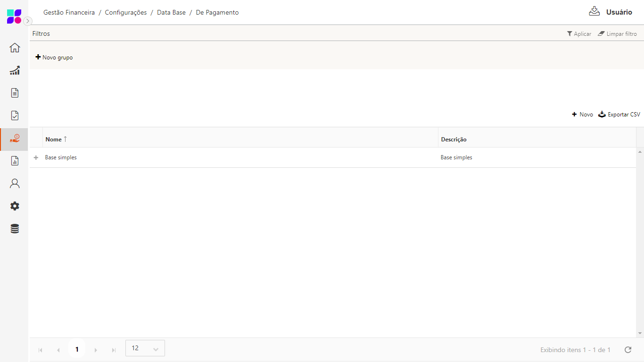Refresh the grid with reload icon
The width and height of the screenshot is (644, 362).
[627, 350]
